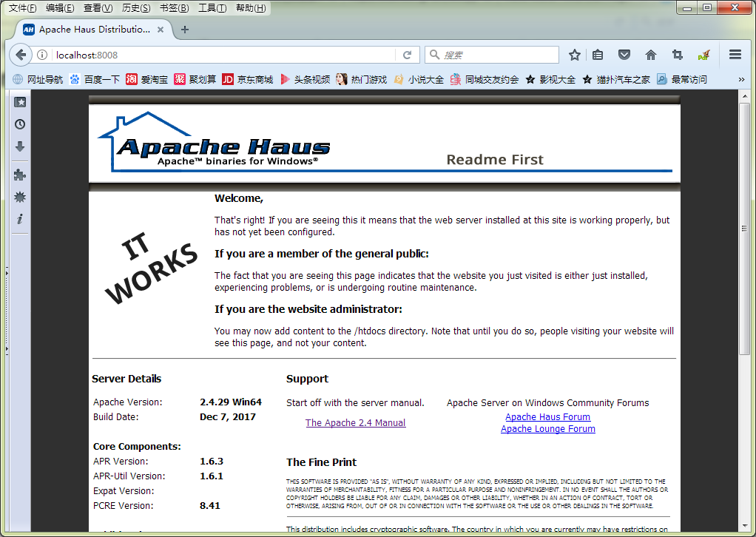Open the sidebar add-ons puzzle icon
The image size is (756, 537).
(x=20, y=175)
